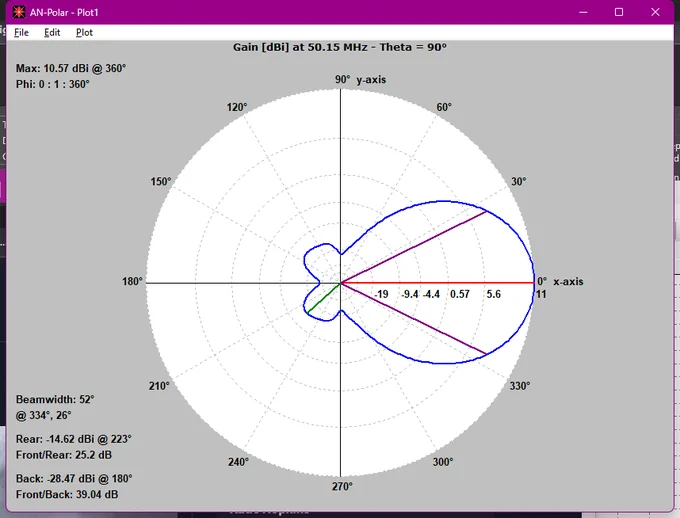Click the '@ 334°, 26°' text
This screenshot has width=680, height=518.
click(x=43, y=415)
